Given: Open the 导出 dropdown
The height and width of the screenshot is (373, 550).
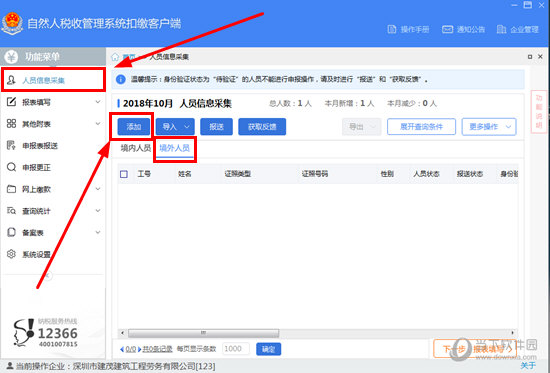Looking at the screenshot, I should (361, 127).
